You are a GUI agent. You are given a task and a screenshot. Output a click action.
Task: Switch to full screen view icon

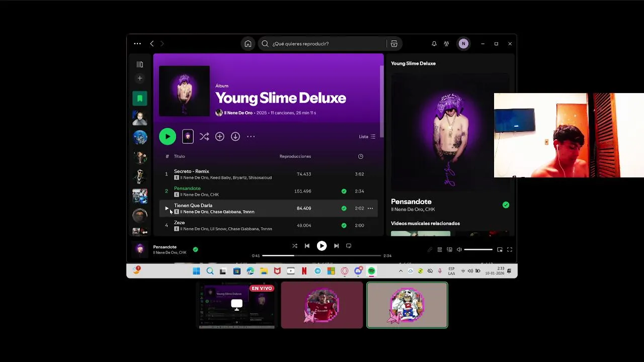pos(510,249)
